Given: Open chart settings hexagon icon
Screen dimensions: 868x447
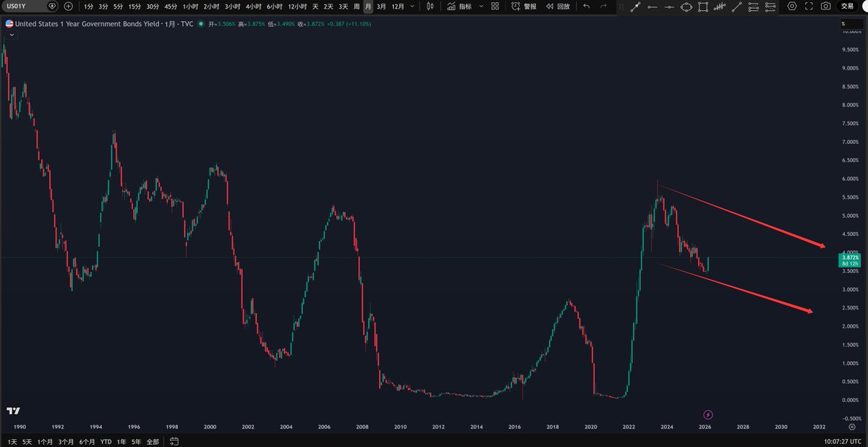Looking at the screenshot, I should pyautogui.click(x=792, y=6).
